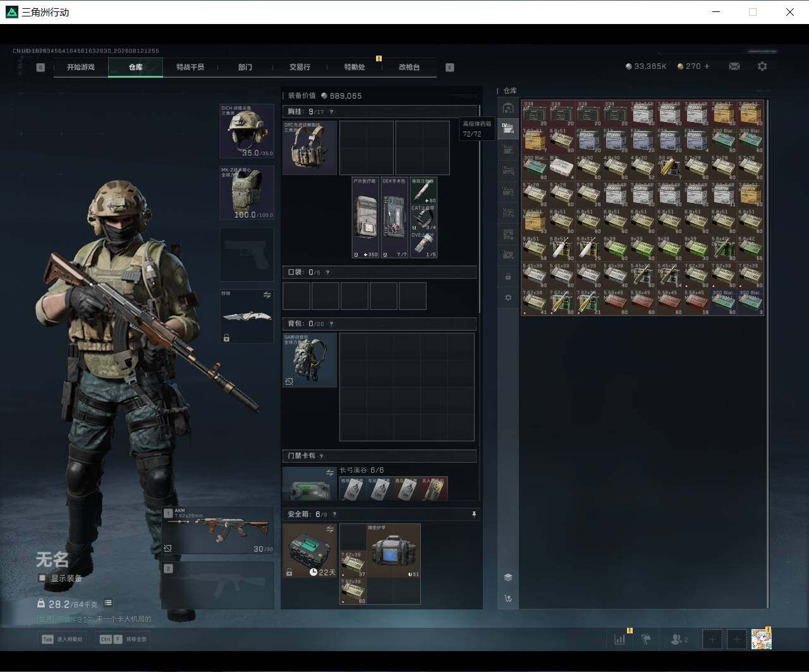The image size is (809, 672).
Task: Open the weight details list icon
Action: (108, 603)
